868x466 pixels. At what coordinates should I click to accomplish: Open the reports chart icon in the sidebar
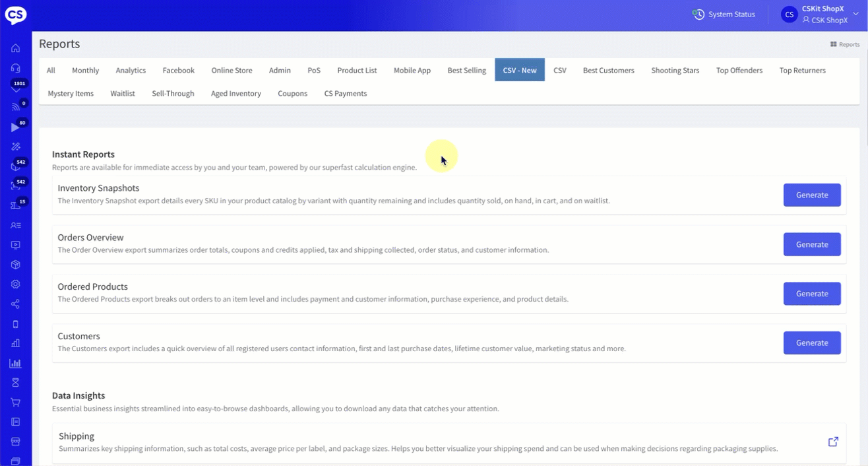(x=16, y=363)
